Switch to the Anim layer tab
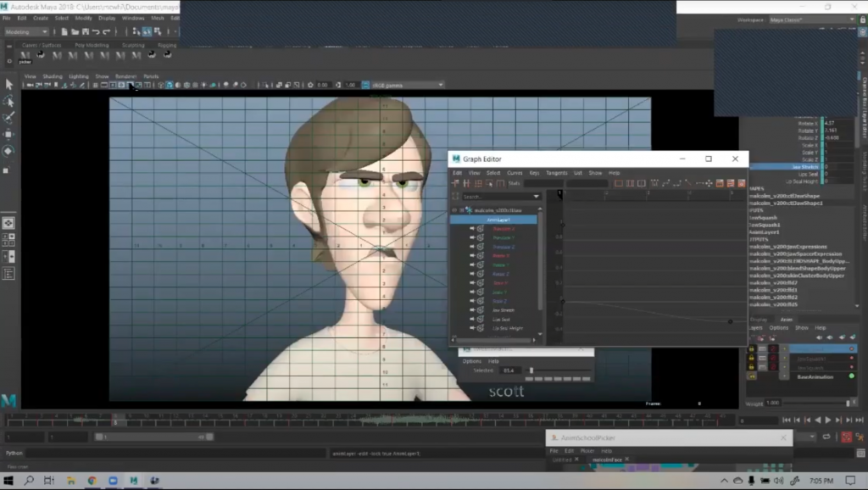The image size is (868, 490). coord(786,320)
